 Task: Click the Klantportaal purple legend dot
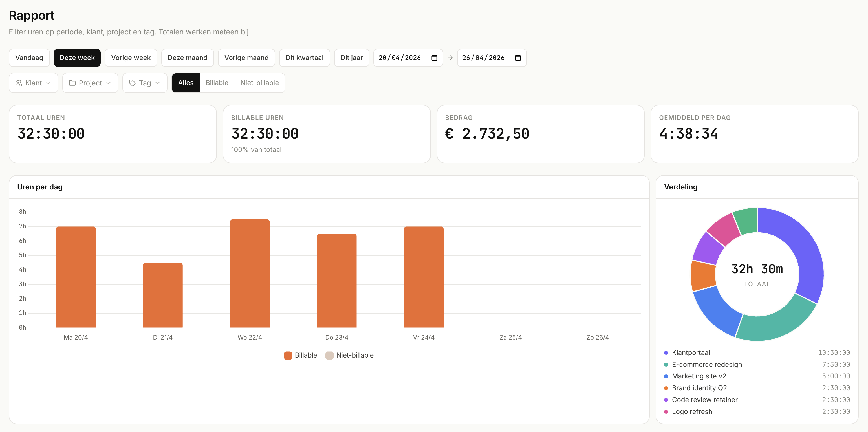[666, 353]
